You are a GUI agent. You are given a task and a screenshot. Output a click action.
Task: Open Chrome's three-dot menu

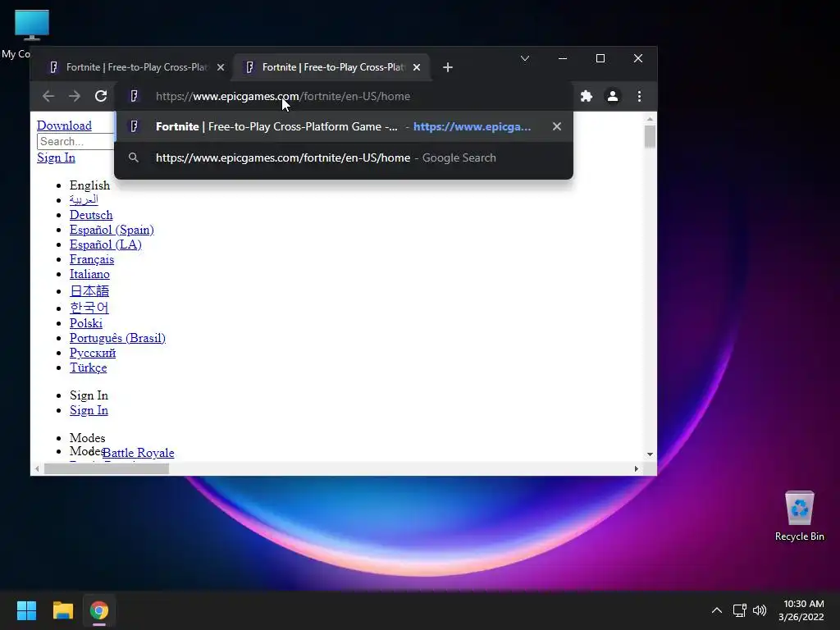639,96
